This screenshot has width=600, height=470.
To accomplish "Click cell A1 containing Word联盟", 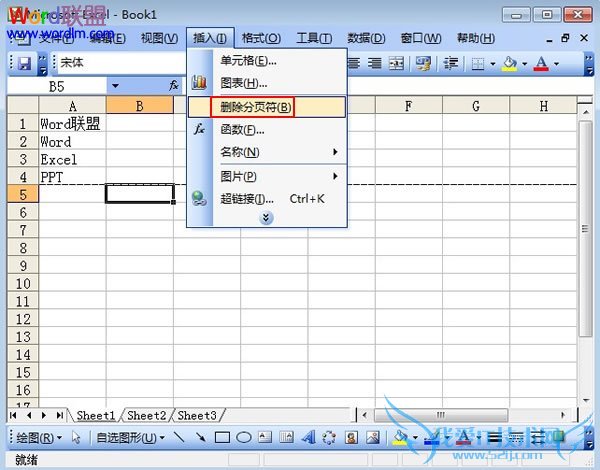I will [72, 124].
